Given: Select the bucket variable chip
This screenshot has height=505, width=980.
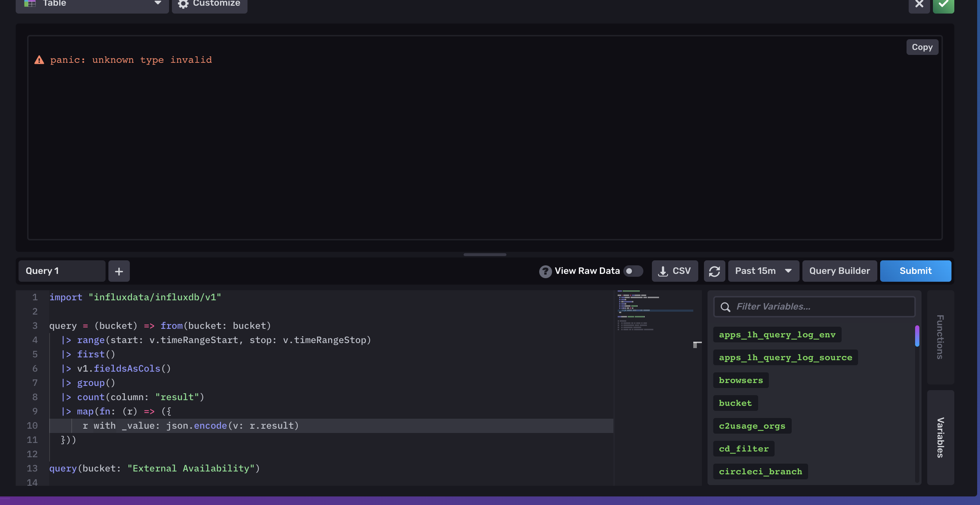Looking at the screenshot, I should 735,403.
